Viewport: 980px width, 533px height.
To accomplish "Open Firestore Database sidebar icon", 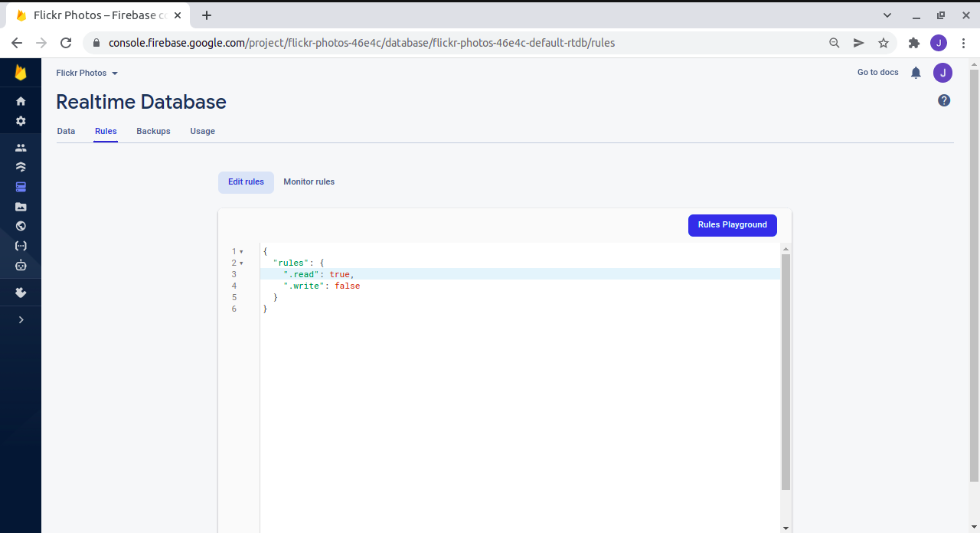I will click(x=21, y=167).
